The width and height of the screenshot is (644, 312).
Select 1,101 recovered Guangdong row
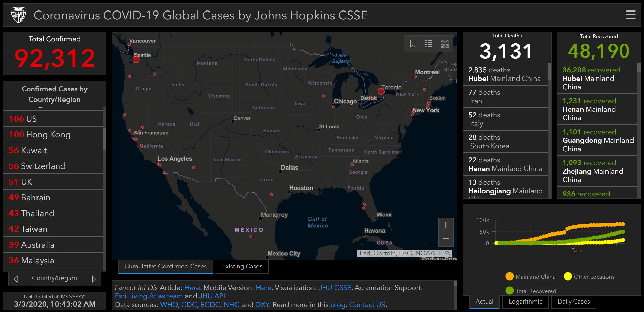pos(597,140)
